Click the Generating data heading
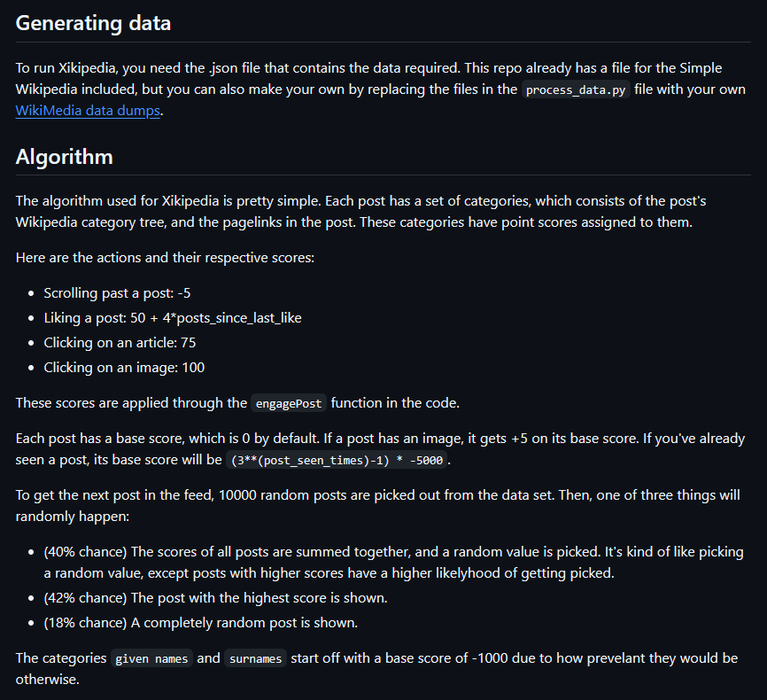Screen dimensions: 767x700 [x=93, y=23]
